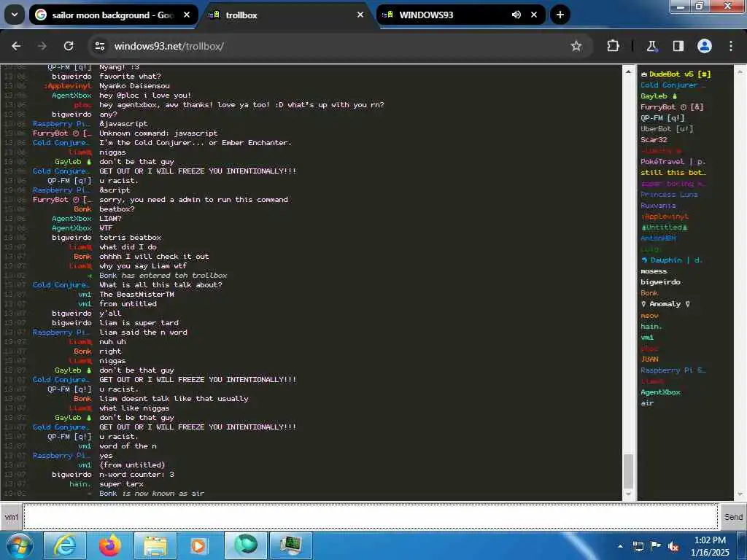
Task: Open the network tray icon
Action: coord(638,546)
